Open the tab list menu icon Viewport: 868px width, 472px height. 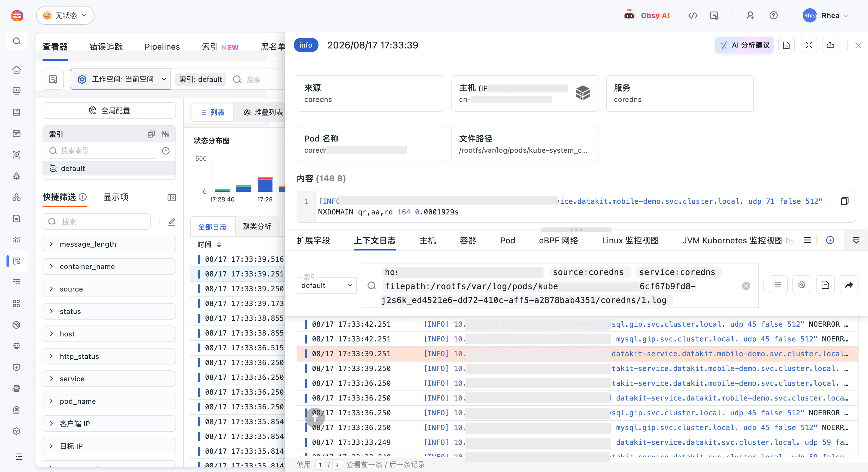(x=807, y=240)
